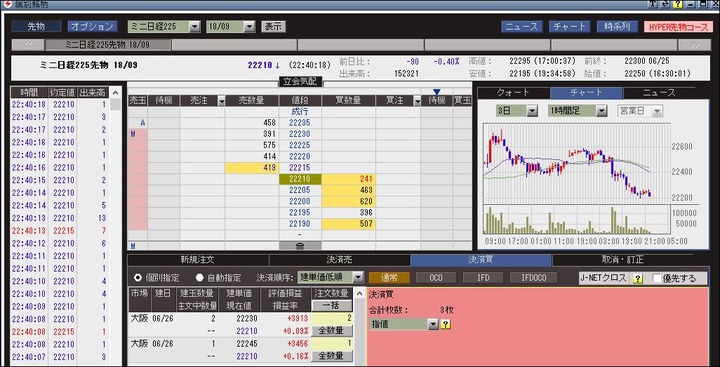
Task: Open the ミニ日経225 product dropdown
Action: 195,27
